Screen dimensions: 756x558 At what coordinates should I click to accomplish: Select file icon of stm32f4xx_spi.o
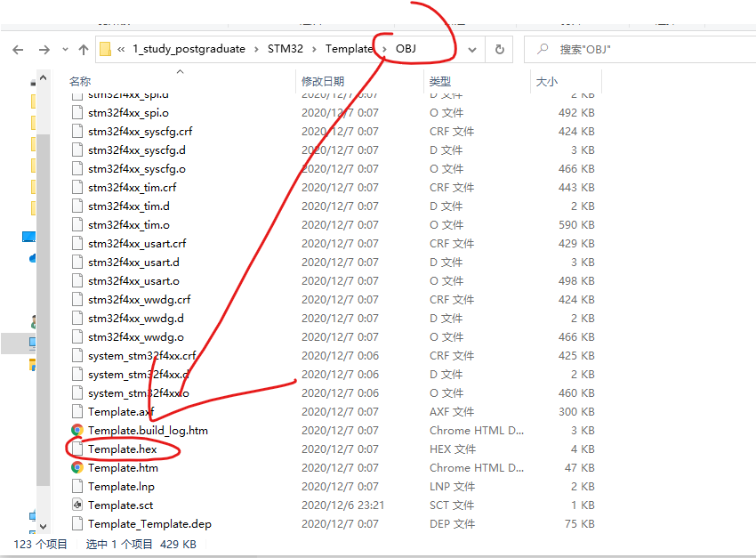coord(77,113)
